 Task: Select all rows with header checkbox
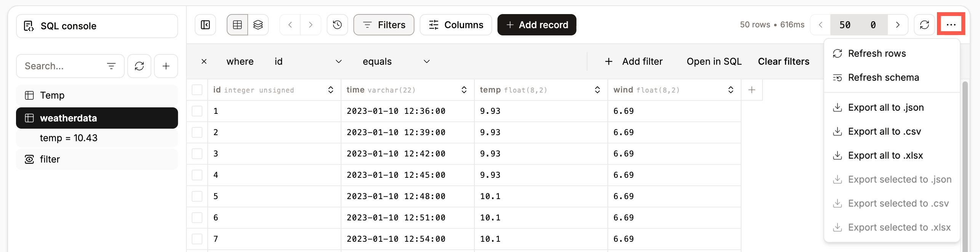tap(197, 90)
